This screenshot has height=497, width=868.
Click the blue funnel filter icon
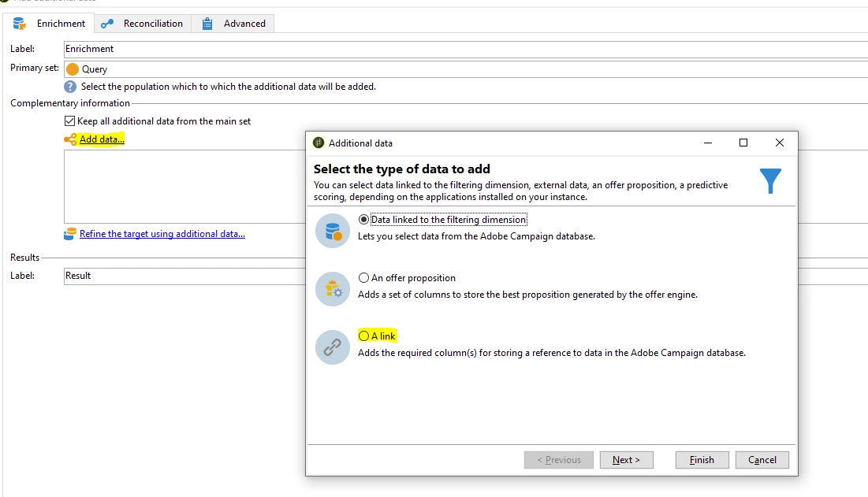(770, 181)
